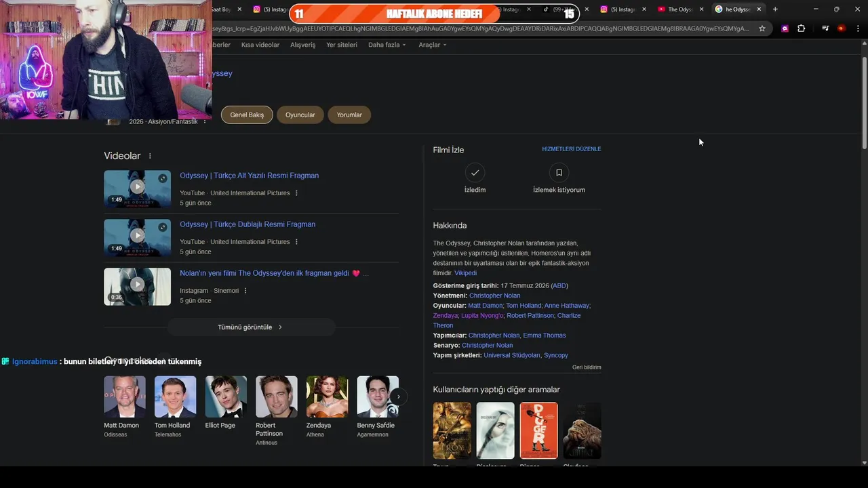Open Robert Pattinson cast photo card
868x488 pixels.
tap(277, 396)
